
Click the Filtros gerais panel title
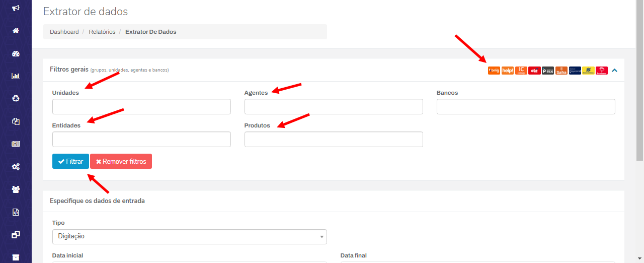click(x=69, y=70)
